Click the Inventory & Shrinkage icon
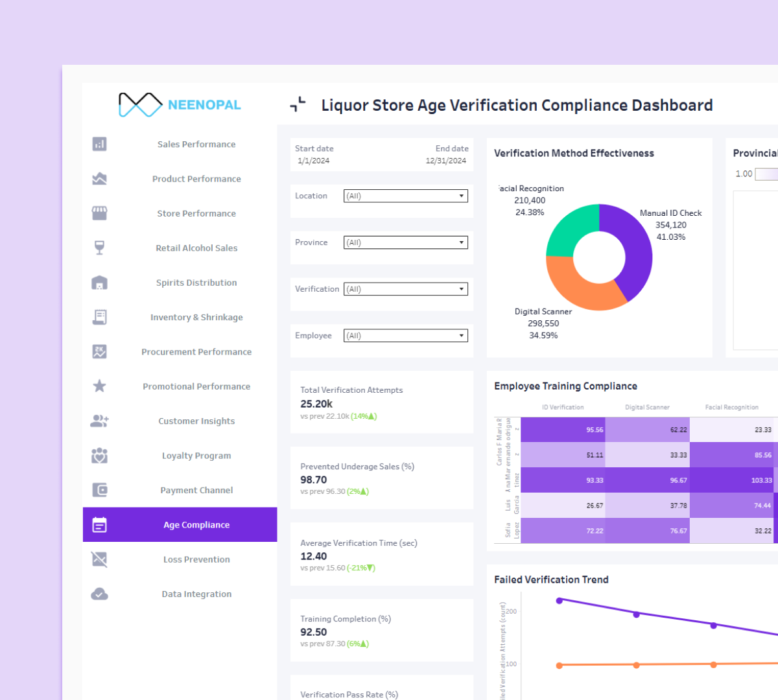Image resolution: width=778 pixels, height=700 pixels. coord(99,317)
